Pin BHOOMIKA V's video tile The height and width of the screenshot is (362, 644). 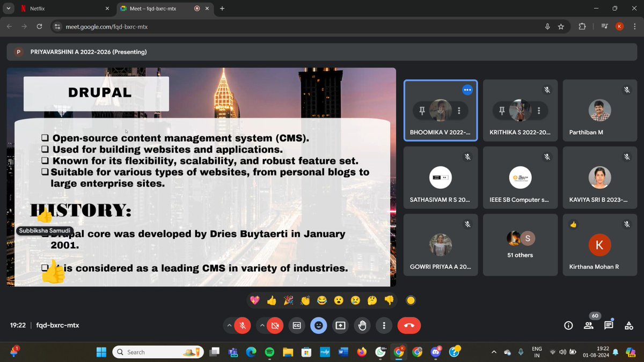point(422,110)
